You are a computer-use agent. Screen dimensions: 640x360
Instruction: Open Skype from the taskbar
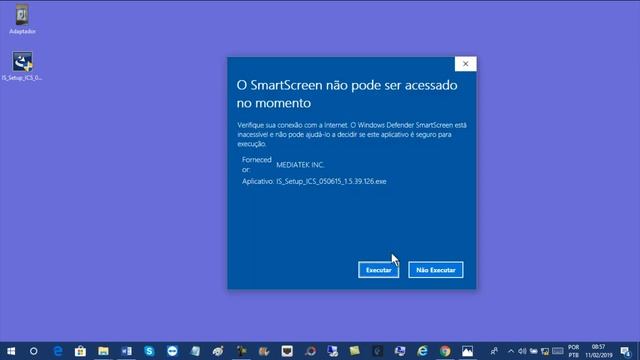149,351
